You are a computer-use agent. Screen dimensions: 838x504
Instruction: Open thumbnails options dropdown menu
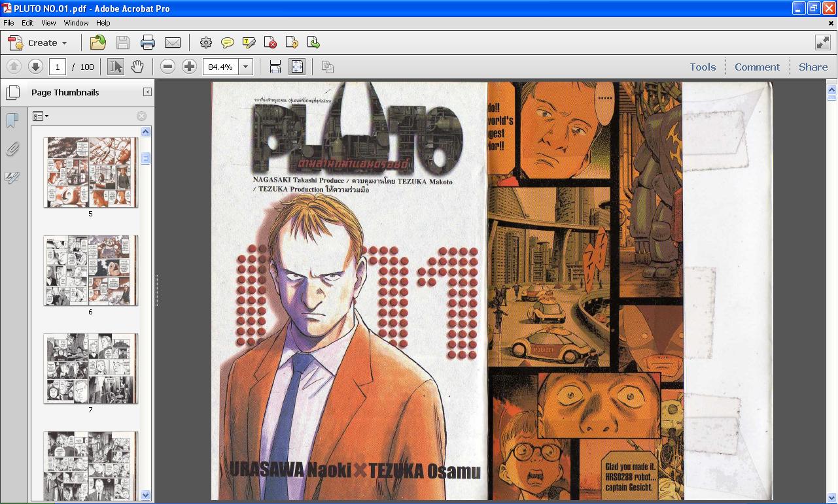[x=41, y=116]
